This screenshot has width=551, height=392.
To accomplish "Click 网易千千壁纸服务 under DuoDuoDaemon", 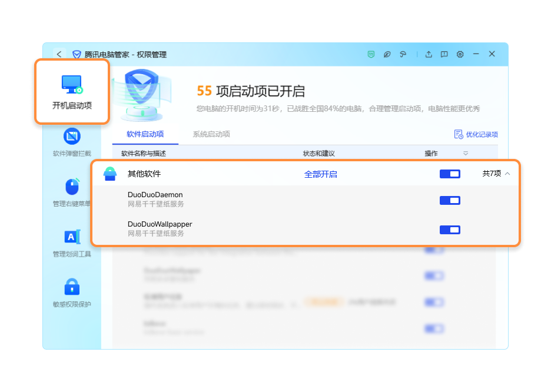I will (x=155, y=204).
